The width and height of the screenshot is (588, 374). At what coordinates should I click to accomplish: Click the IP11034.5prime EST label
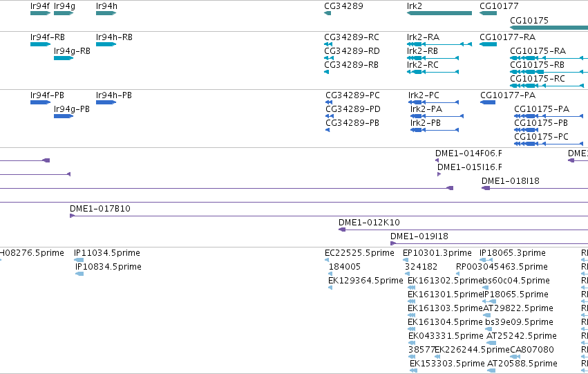(x=107, y=253)
